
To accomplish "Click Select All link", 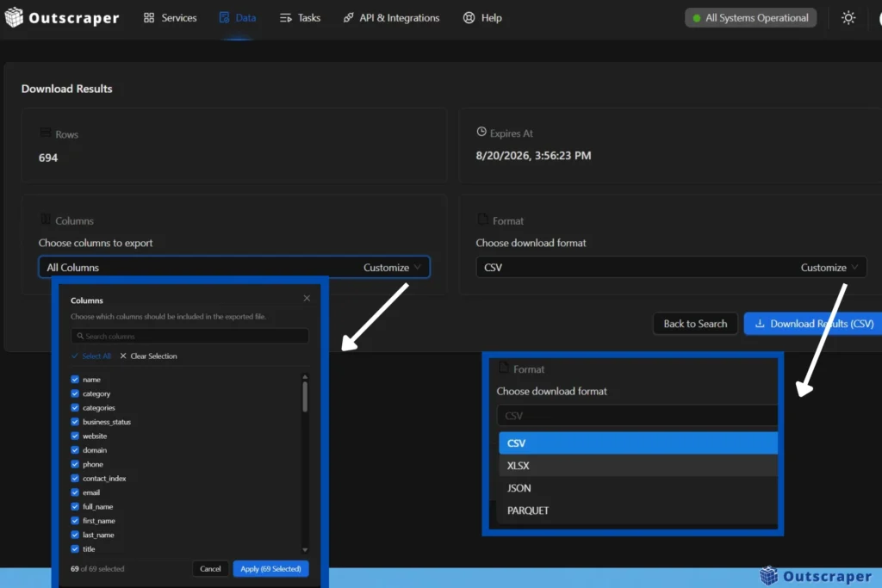I will [x=91, y=356].
